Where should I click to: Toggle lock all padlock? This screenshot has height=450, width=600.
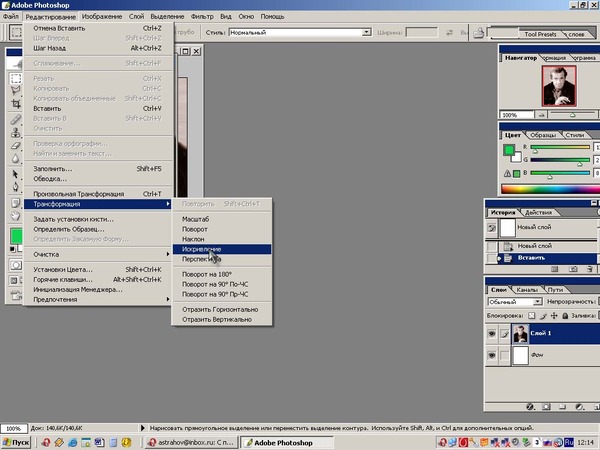tap(565, 316)
